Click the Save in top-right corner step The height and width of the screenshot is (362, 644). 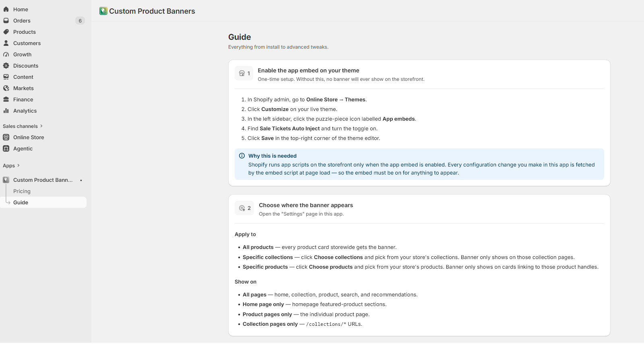coord(314,138)
